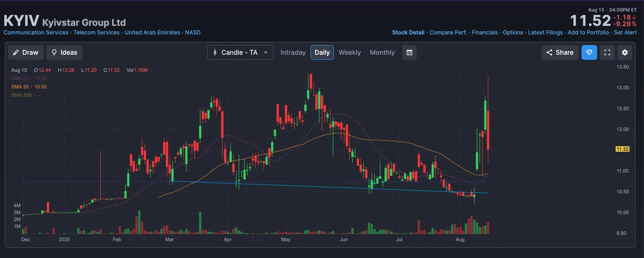Open the Ideas panel
Image resolution: width=644 pixels, height=258 pixels.
click(x=64, y=53)
